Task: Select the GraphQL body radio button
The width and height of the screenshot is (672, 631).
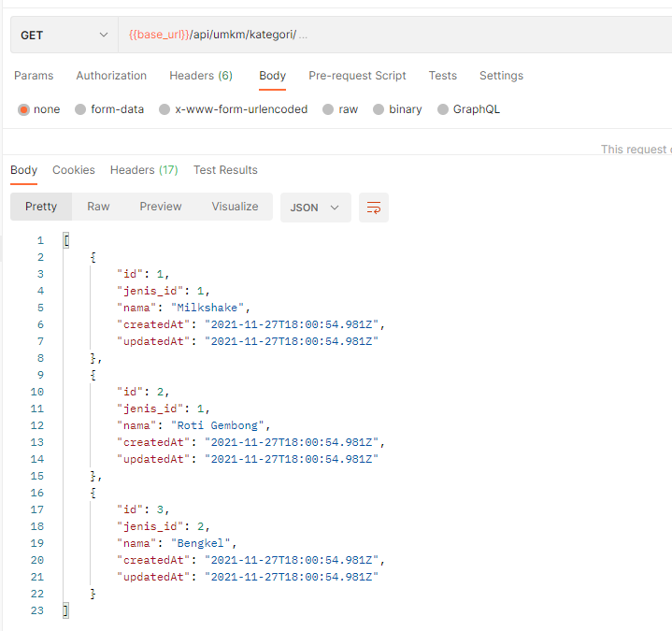Action: coord(443,109)
